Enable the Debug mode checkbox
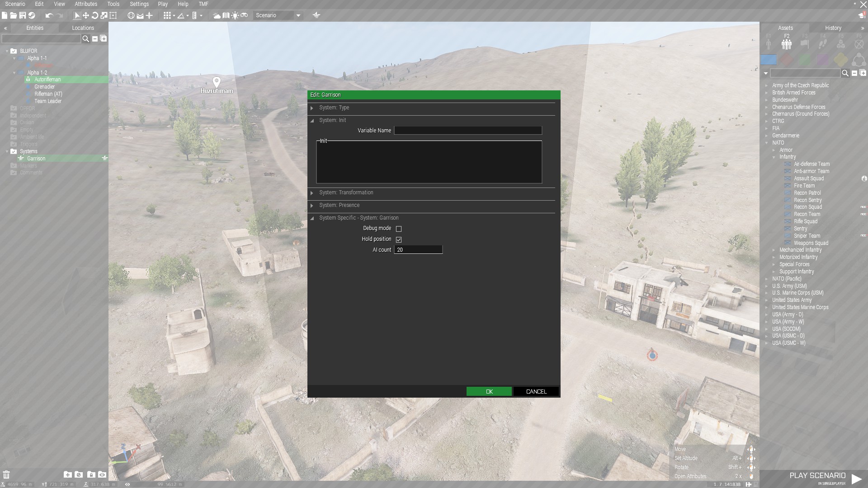Viewport: 868px width, 488px height. pos(399,229)
